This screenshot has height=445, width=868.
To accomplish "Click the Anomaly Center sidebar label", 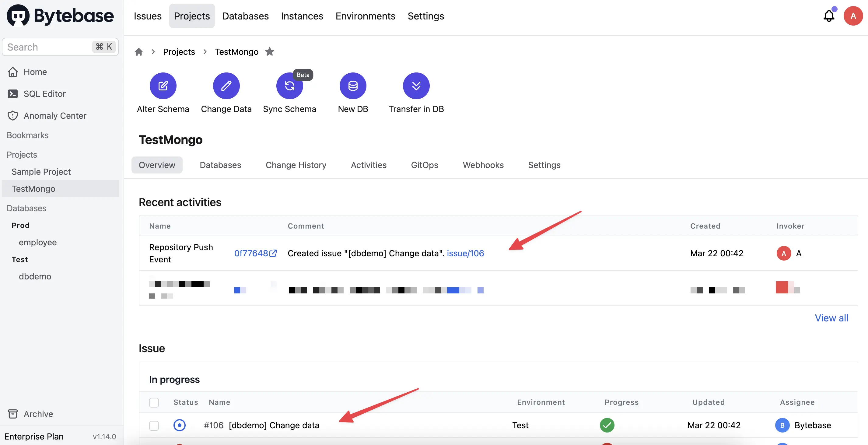I will point(55,116).
